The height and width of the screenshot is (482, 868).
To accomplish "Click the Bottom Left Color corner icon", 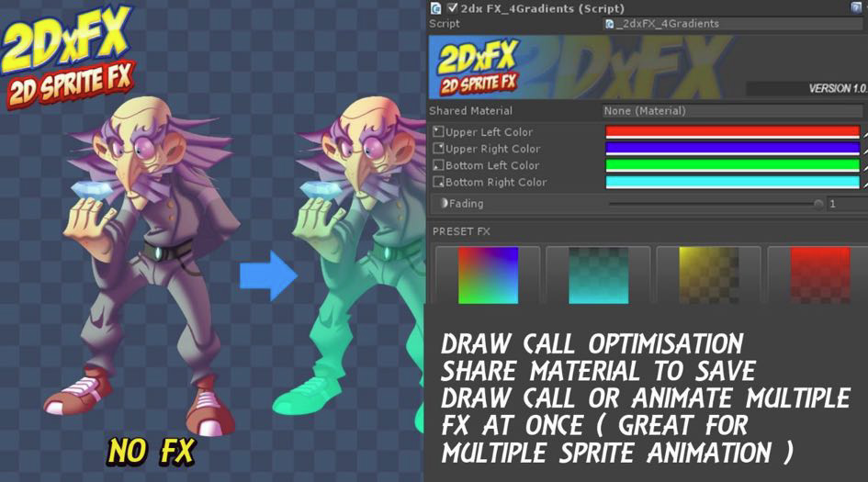I will tap(438, 165).
